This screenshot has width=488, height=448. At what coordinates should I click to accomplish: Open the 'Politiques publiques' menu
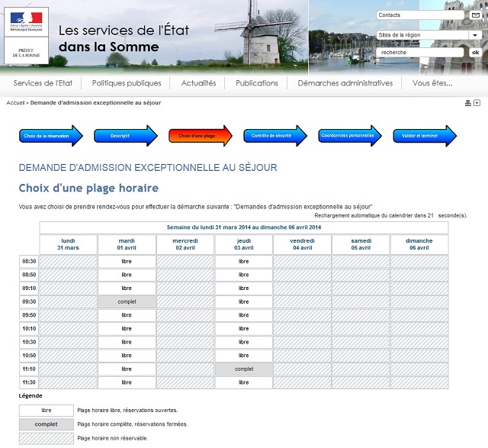coord(127,83)
